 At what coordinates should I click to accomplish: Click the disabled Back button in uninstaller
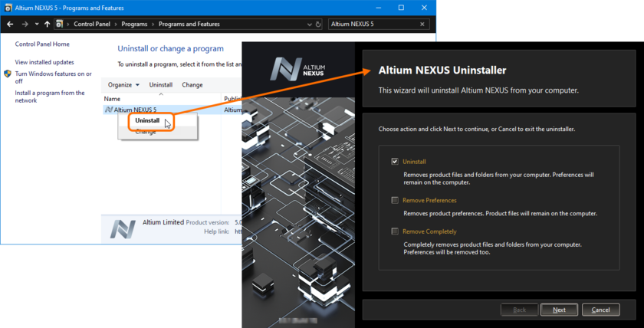tap(519, 310)
